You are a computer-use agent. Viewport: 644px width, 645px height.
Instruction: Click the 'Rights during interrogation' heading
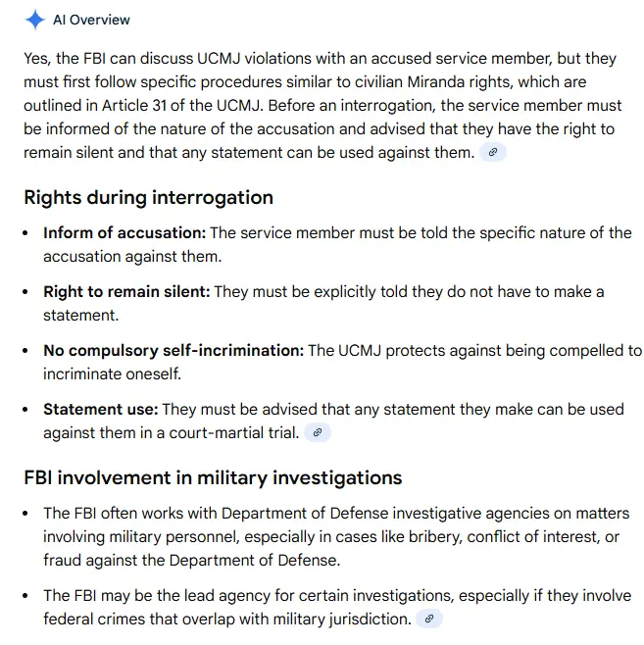pos(148,197)
